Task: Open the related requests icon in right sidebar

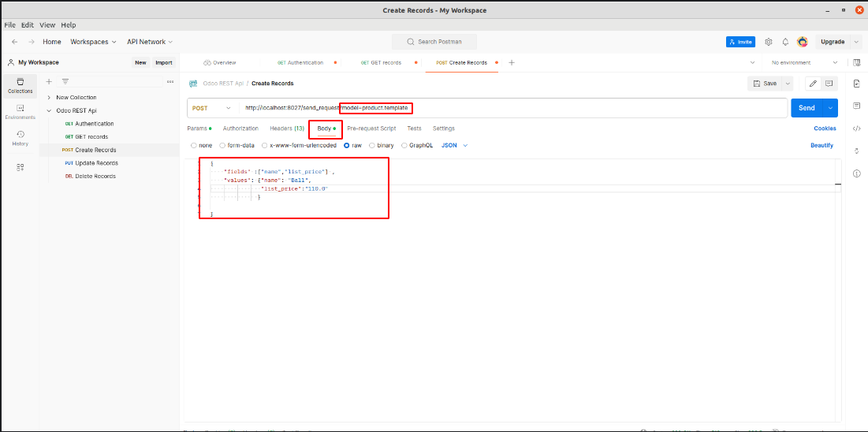Action: coord(856,151)
